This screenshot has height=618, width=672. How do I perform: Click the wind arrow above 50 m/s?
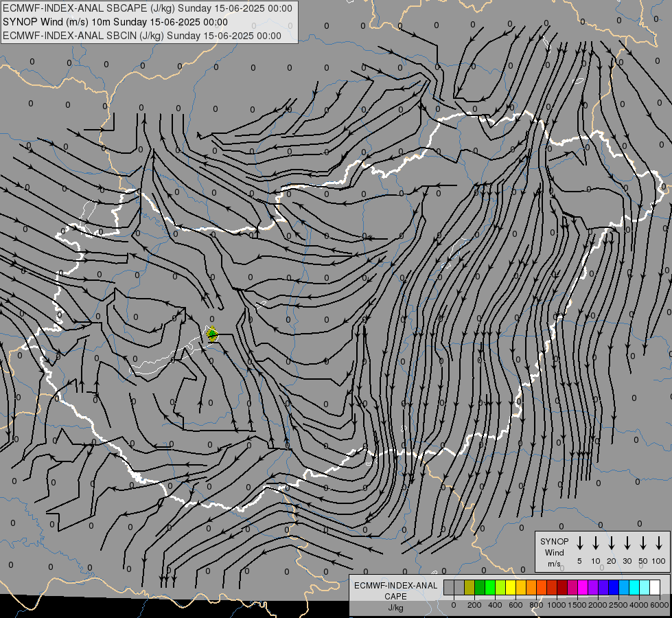tap(643, 543)
